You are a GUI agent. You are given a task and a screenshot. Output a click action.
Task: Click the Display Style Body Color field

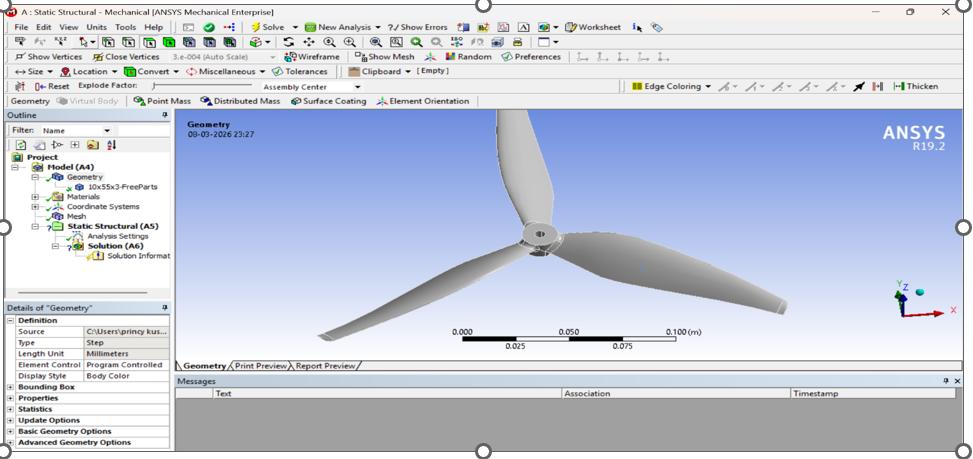126,376
